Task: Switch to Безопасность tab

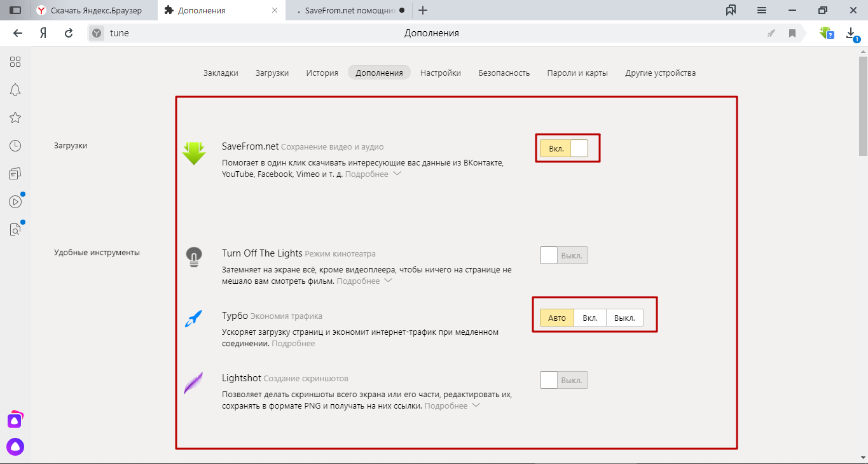Action: (x=504, y=73)
